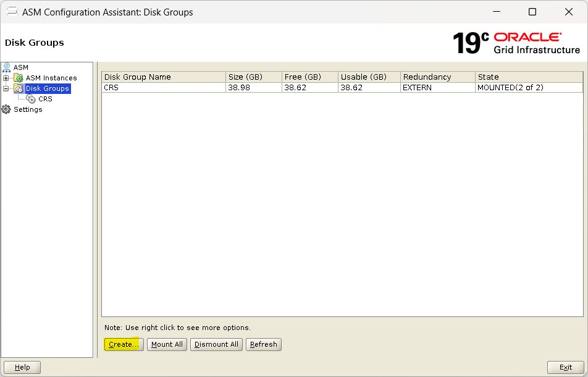This screenshot has width=588, height=377.
Task: Open Settings in the navigation tree
Action: click(x=28, y=109)
